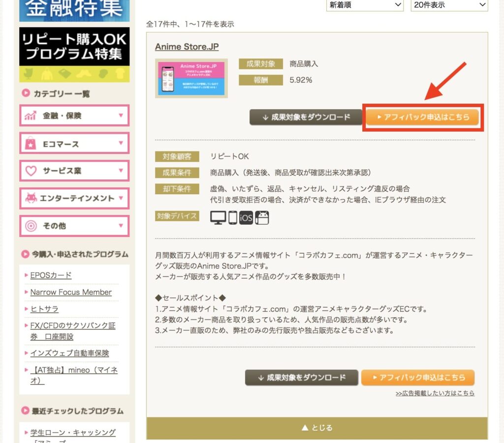Screen dimensions: 504x443
Task: Click the invader icon beside エンターテインメント
Action: coord(31,198)
